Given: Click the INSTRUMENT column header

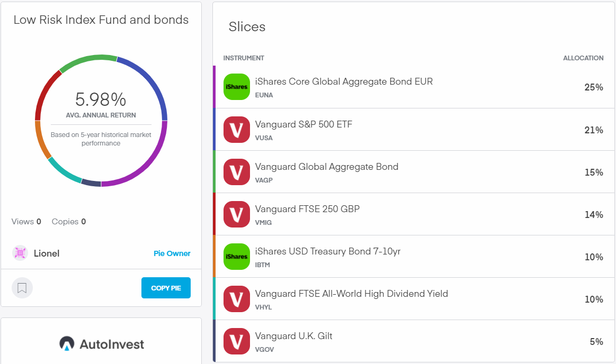Looking at the screenshot, I should [x=244, y=58].
